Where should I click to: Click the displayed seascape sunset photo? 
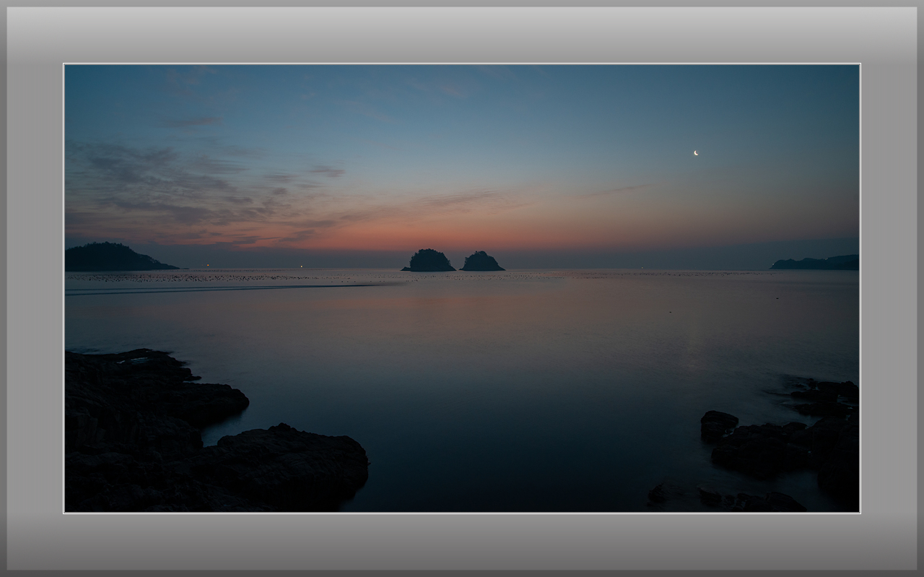[462, 288]
